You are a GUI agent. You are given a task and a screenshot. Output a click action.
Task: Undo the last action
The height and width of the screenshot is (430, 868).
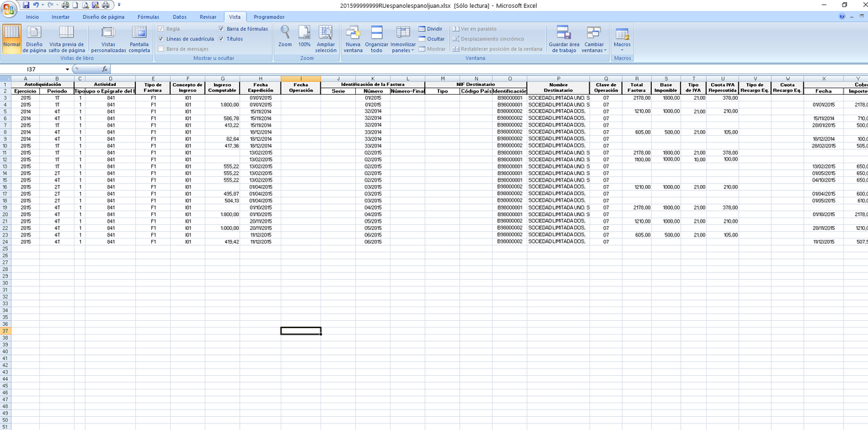point(36,5)
